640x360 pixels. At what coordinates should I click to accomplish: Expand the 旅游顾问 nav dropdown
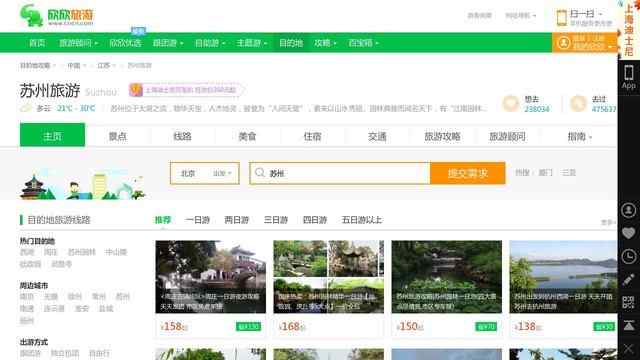[78, 42]
